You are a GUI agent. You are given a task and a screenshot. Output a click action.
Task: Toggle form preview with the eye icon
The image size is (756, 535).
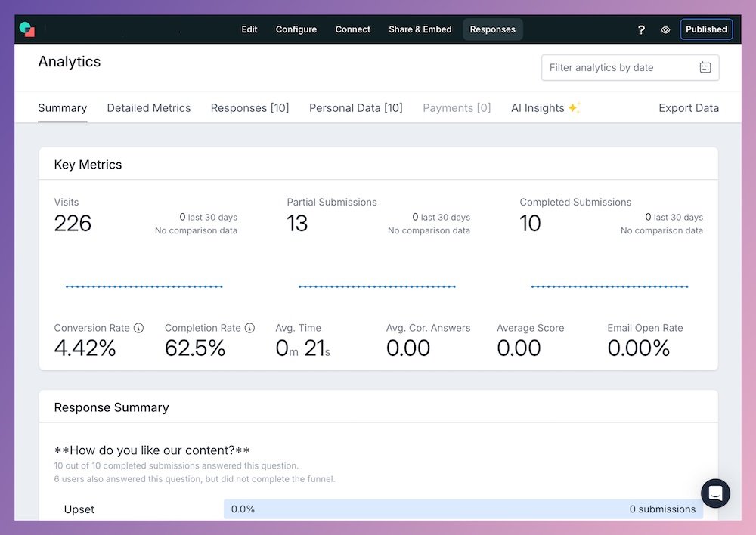(665, 29)
